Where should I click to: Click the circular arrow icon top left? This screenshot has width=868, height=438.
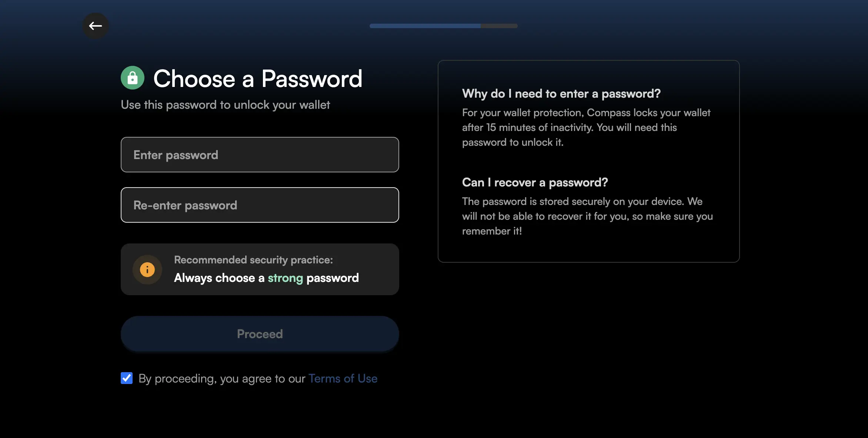(x=96, y=26)
